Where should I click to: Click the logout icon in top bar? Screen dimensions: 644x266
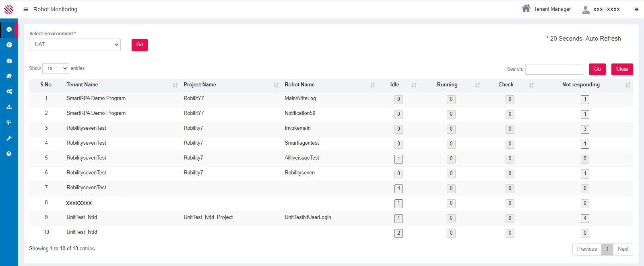(x=636, y=10)
